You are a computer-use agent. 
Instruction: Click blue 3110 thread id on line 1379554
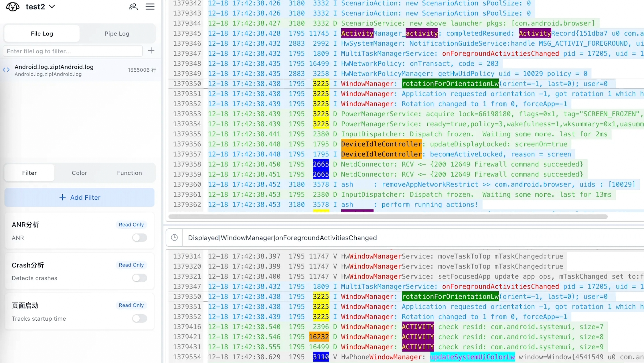[x=321, y=357]
